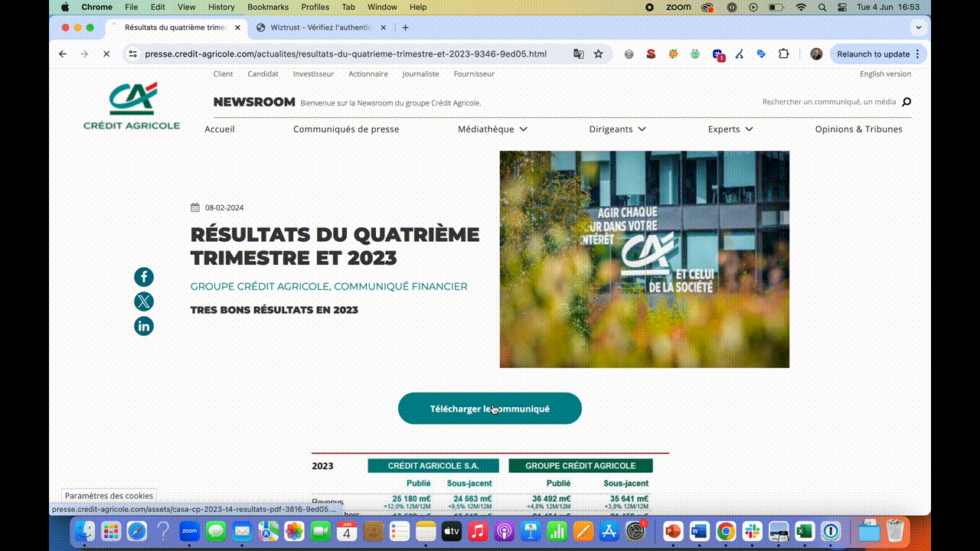Go back to previous page
Viewport: 980px width, 551px height.
tap(63, 54)
